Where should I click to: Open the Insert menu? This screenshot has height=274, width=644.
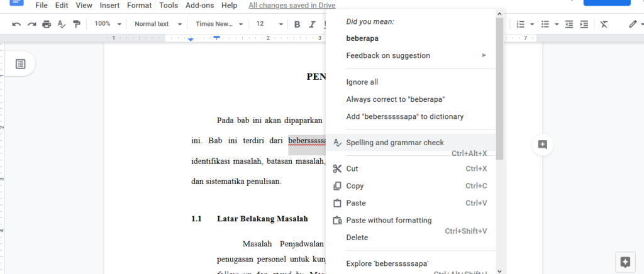(x=109, y=5)
